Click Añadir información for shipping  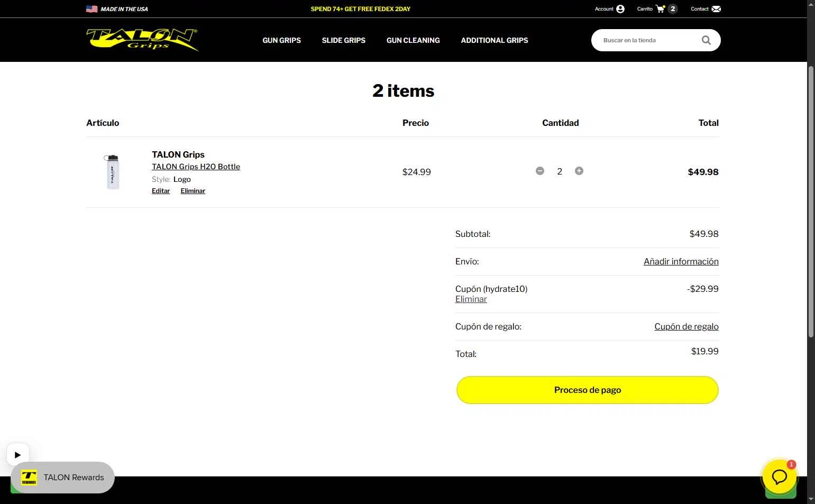[681, 261]
